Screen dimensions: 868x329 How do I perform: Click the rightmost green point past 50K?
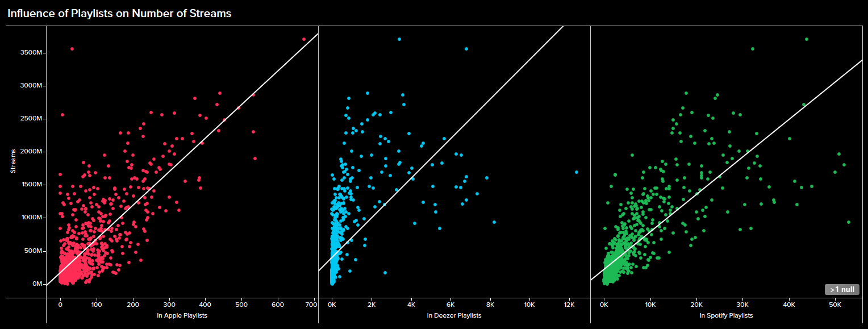point(849,222)
